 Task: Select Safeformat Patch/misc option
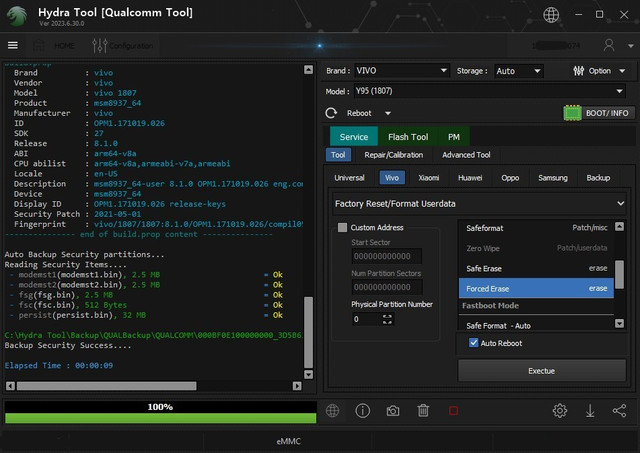tap(536, 228)
